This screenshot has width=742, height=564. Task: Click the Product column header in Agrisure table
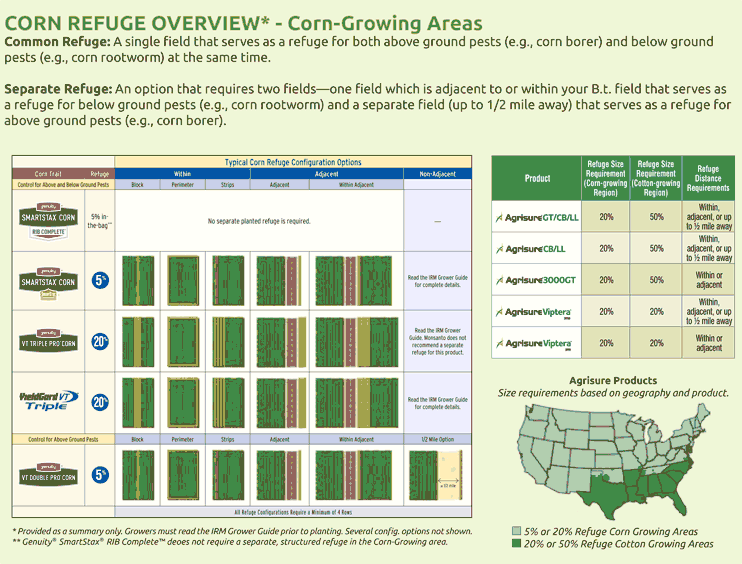click(x=537, y=178)
